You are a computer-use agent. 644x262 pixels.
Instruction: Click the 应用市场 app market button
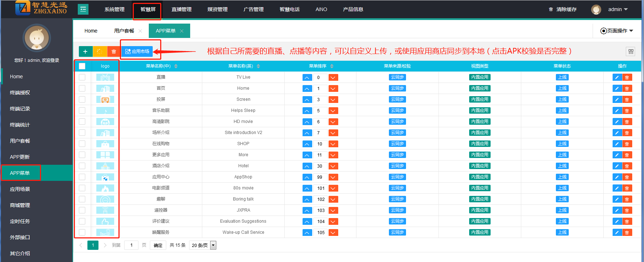point(137,51)
